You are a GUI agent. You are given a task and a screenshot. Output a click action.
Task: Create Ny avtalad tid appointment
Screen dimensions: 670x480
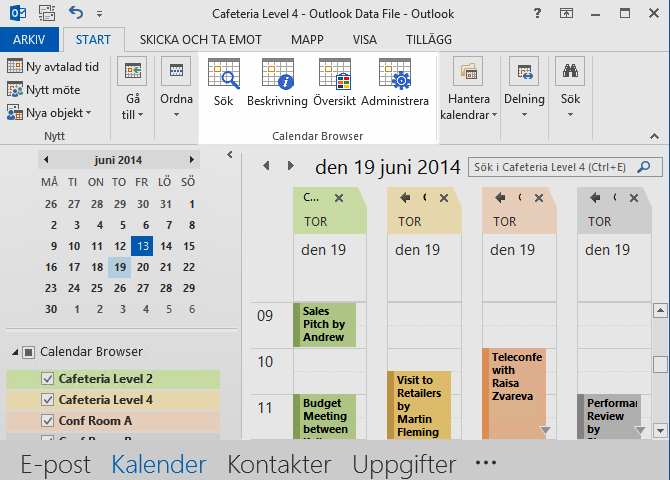53,67
